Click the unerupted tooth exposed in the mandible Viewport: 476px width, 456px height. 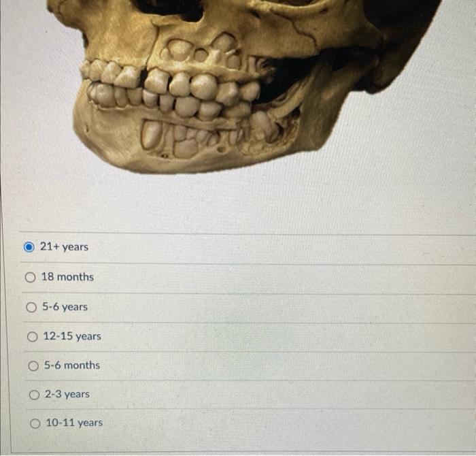click(152, 134)
